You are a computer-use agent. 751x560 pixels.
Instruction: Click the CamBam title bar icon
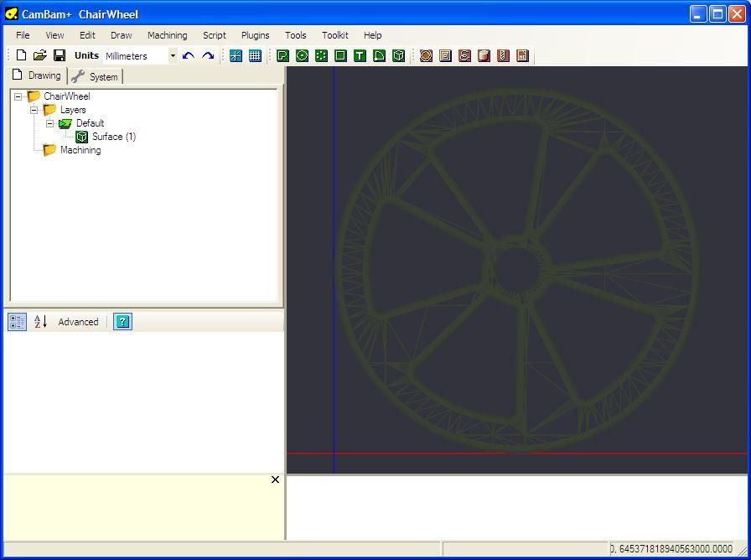click(11, 14)
